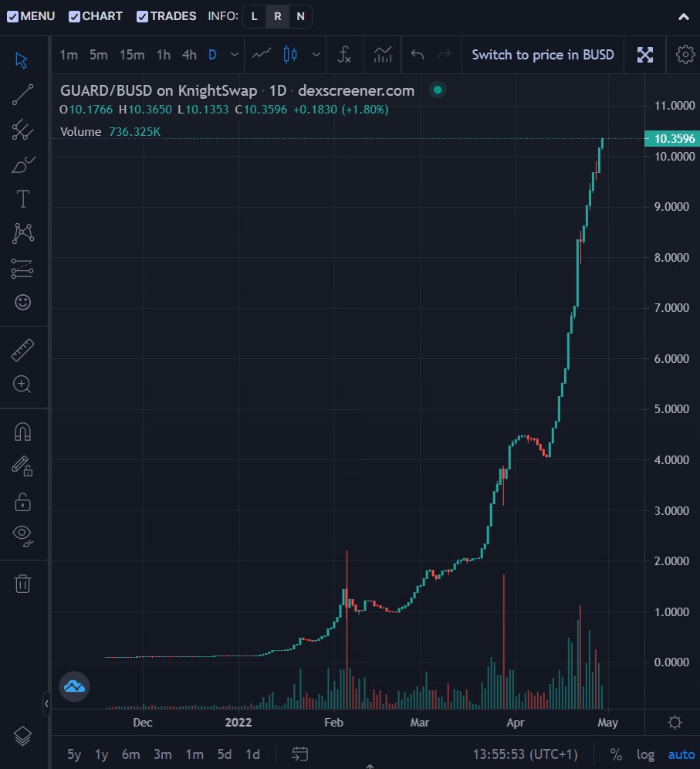This screenshot has height=769, width=700.
Task: Set date range to 3m
Action: (x=163, y=754)
